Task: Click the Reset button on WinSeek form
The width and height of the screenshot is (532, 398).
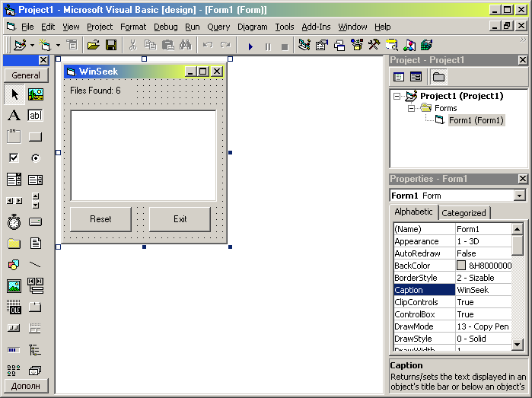Action: point(100,219)
